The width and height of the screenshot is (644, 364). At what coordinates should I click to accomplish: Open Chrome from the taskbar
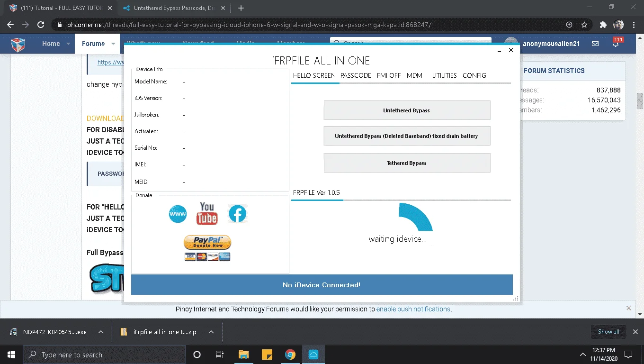click(290, 355)
